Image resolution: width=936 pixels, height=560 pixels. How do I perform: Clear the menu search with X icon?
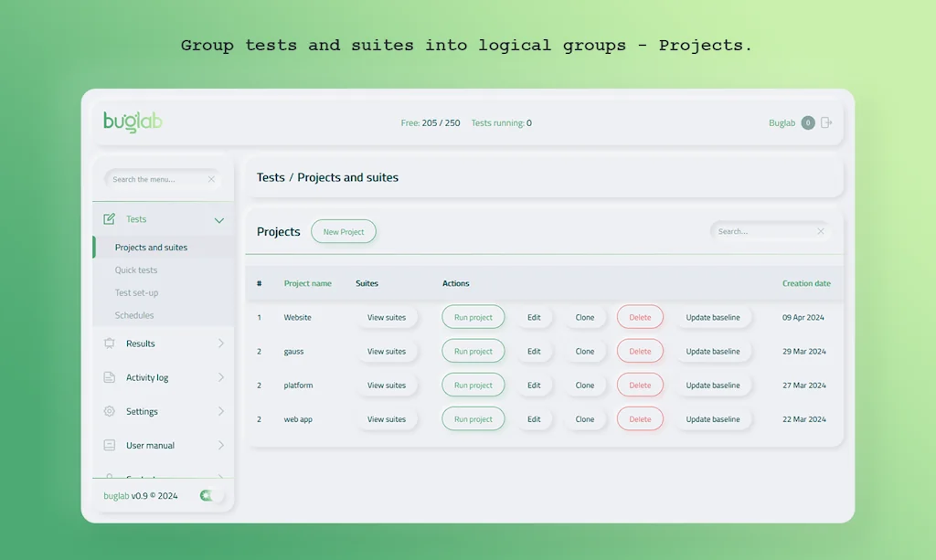(x=211, y=179)
